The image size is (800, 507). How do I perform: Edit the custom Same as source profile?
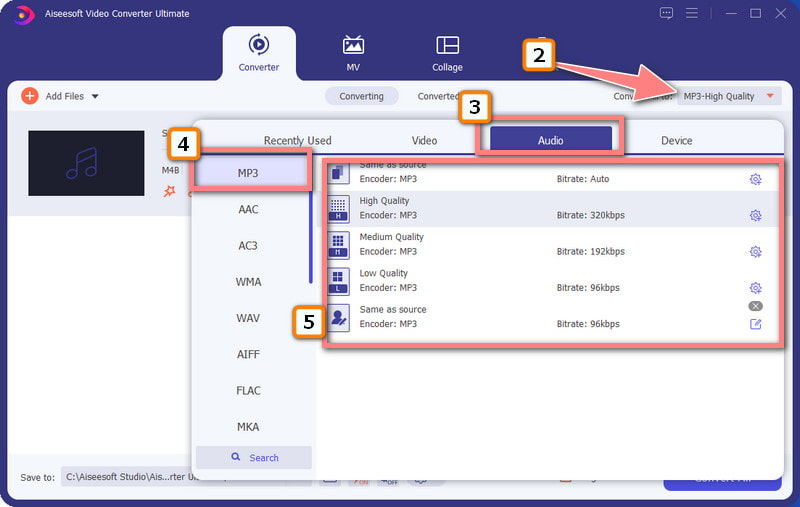click(x=755, y=324)
